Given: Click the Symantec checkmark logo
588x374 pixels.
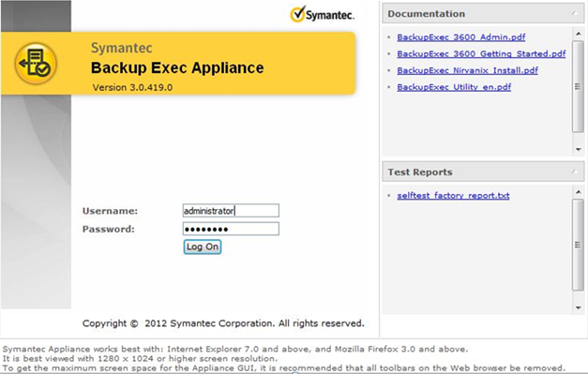Looking at the screenshot, I should pyautogui.click(x=322, y=14).
